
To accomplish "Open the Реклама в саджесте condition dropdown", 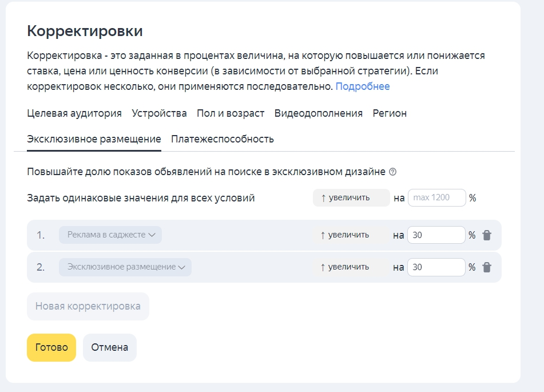I will (110, 235).
